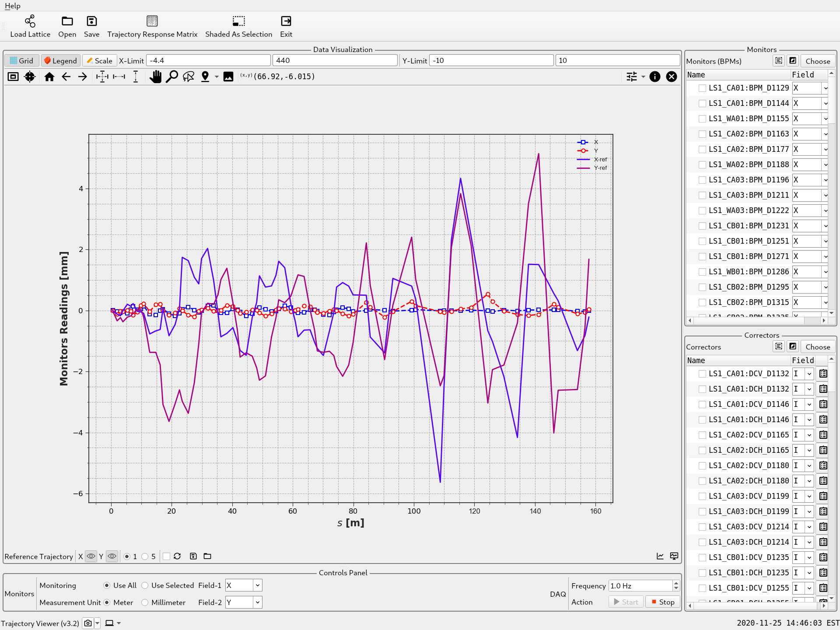
Task: Click the Monitors list horizontal scrollbar
Action: [757, 320]
